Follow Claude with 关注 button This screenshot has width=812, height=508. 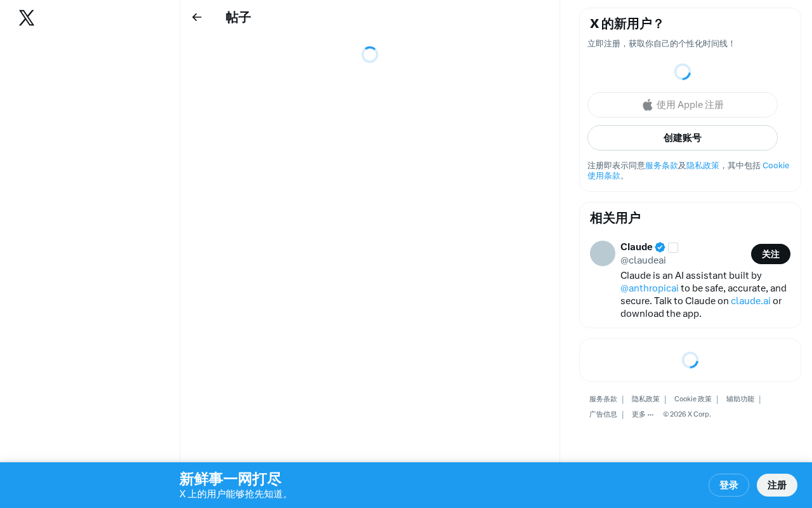coord(771,254)
